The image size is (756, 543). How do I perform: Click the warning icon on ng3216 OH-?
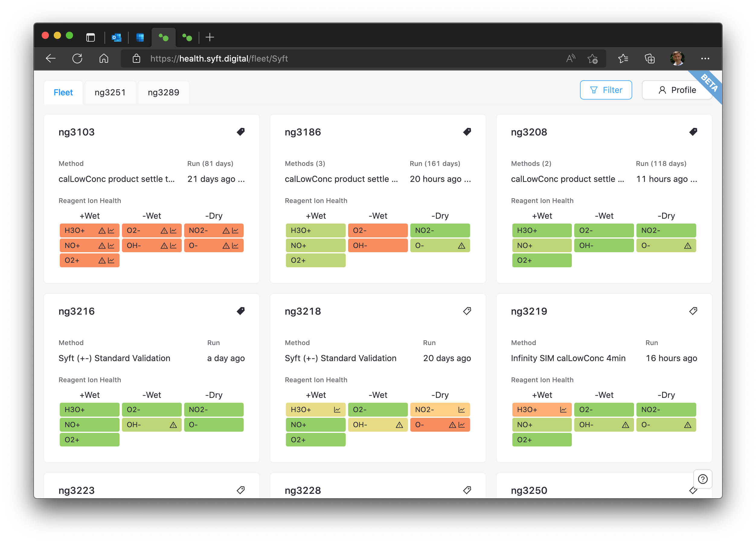pos(173,425)
